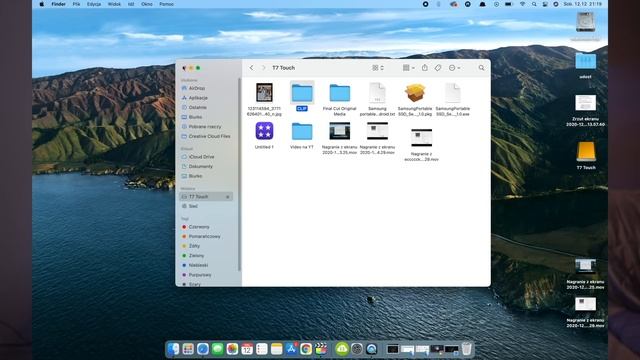Image resolution: width=640 pixels, height=360 pixels.
Task: Open App Store from the Dock
Action: [291, 349]
